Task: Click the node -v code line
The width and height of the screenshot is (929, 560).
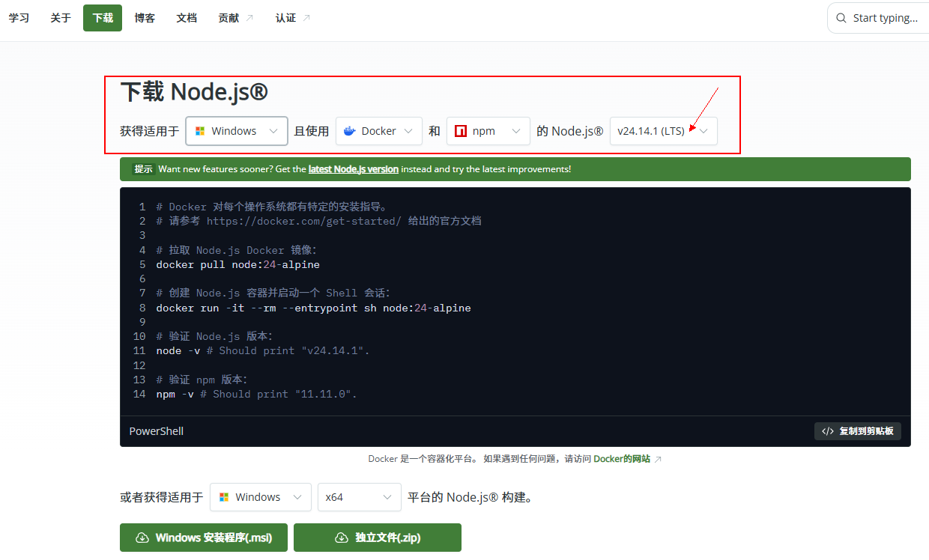Action: click(x=263, y=350)
